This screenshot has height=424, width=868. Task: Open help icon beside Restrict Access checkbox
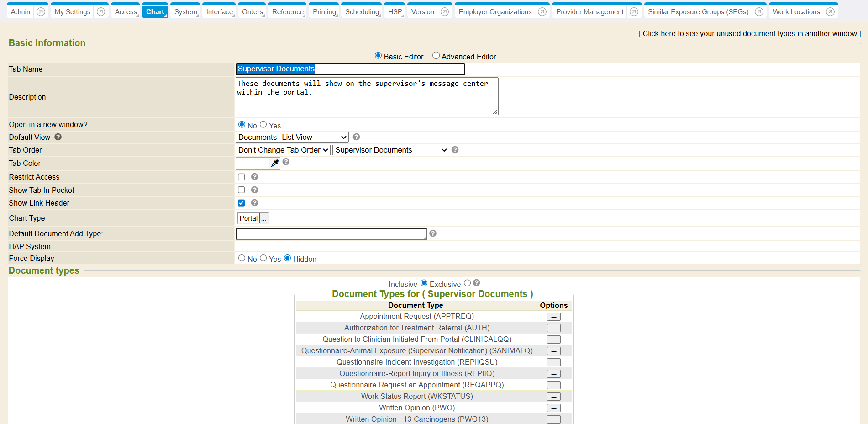pos(254,177)
